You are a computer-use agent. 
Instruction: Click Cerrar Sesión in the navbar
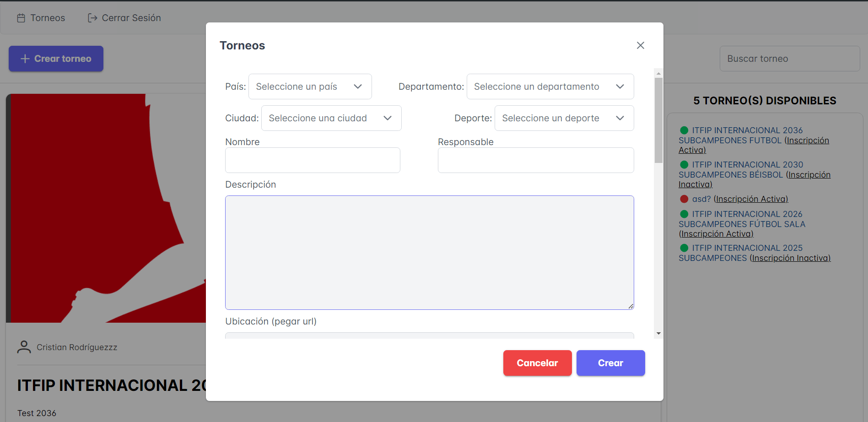[124, 18]
